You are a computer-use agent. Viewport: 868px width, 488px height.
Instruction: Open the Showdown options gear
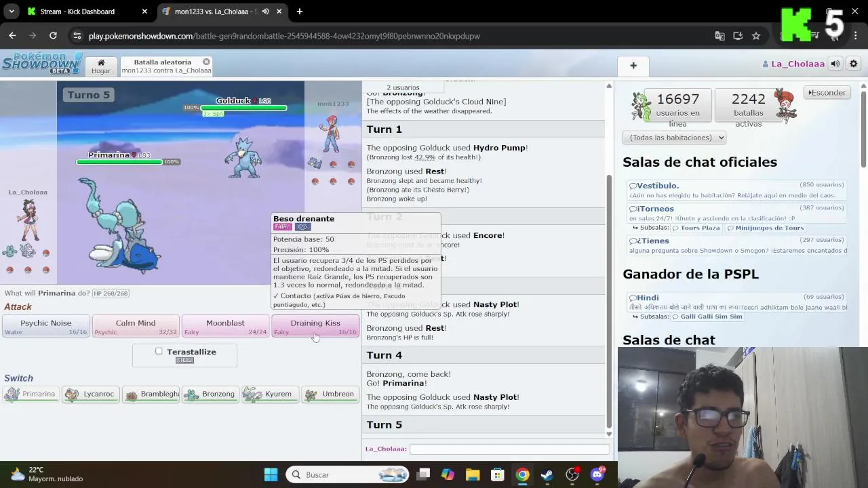click(x=854, y=64)
